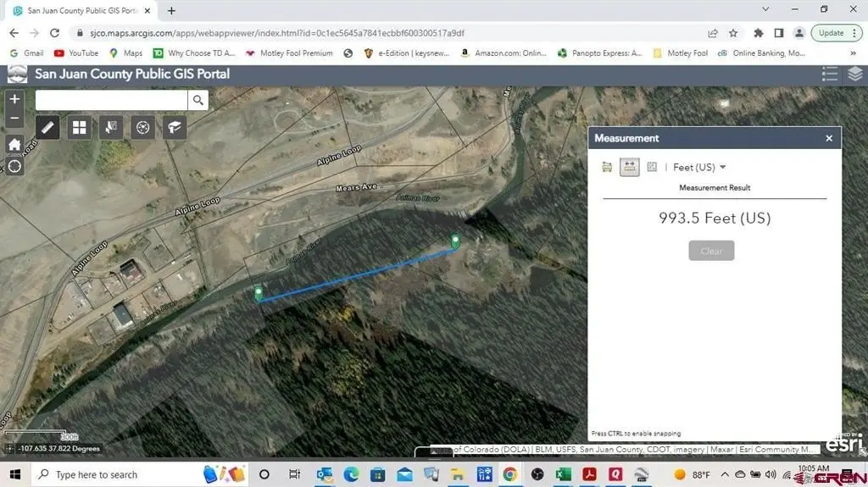This screenshot has width=868, height=487.
Task: Select the Measurement ruler widget
Action: coord(47,128)
